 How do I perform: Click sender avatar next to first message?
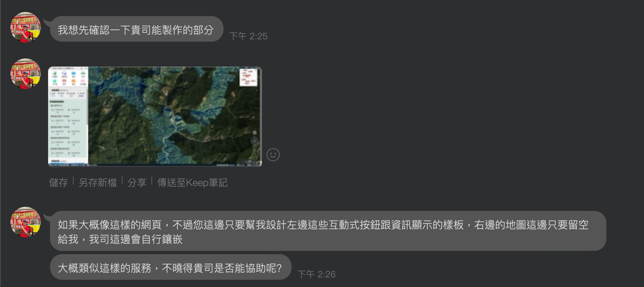(x=25, y=27)
